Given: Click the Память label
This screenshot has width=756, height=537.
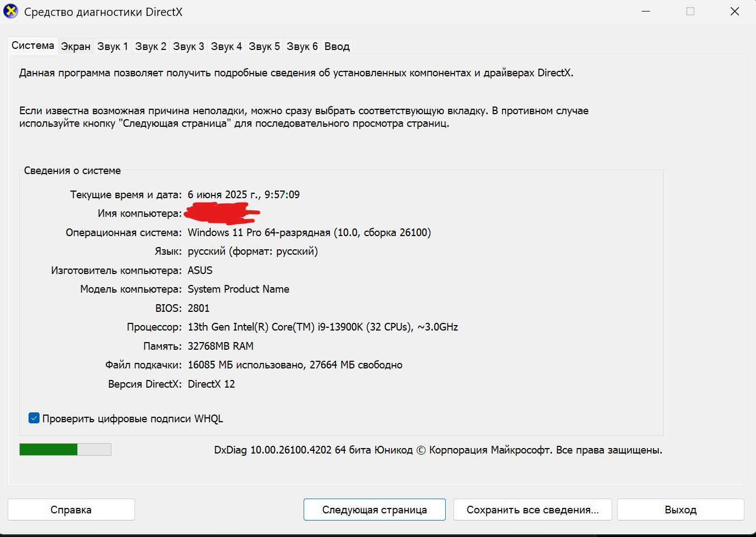Looking at the screenshot, I should coord(163,346).
